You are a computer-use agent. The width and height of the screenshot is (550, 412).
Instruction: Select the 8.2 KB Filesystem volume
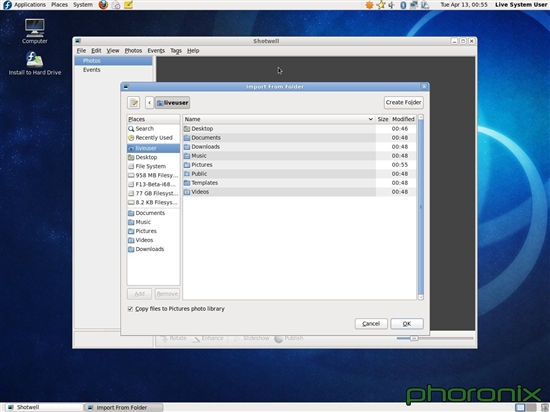[153, 203]
